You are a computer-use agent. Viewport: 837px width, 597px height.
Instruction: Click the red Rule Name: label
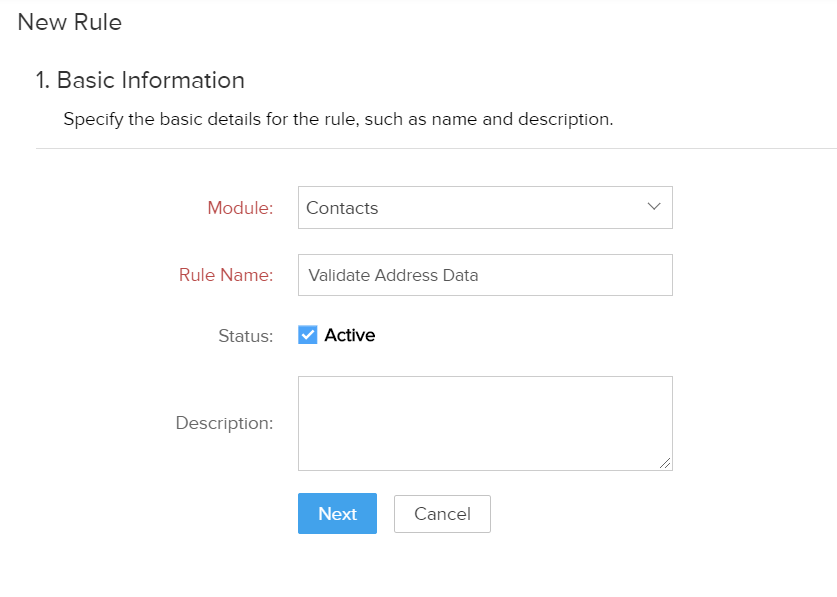(x=226, y=274)
